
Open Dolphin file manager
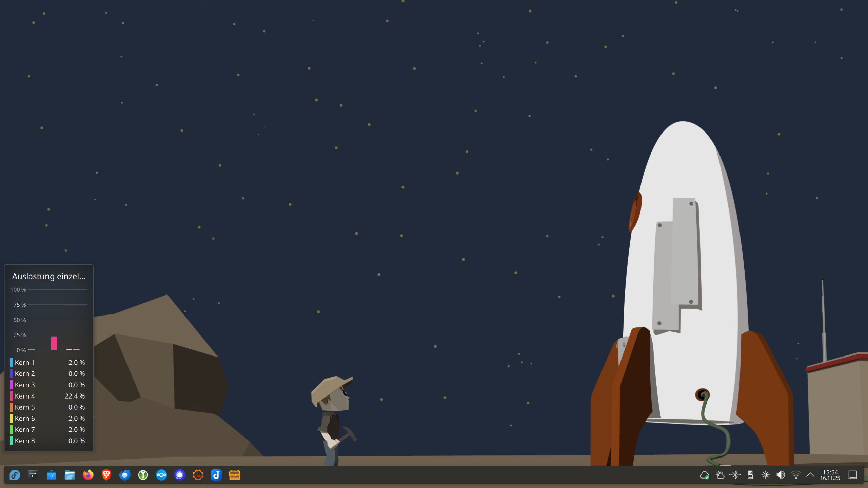[x=70, y=475]
